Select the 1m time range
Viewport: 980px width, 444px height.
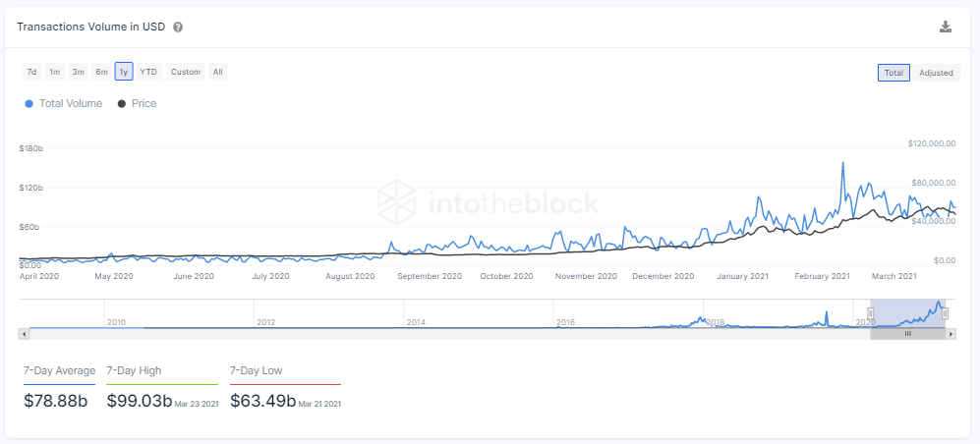(x=55, y=72)
